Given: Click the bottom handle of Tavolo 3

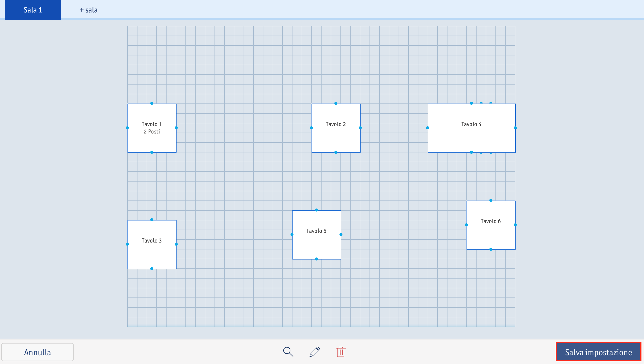Looking at the screenshot, I should click(152, 269).
